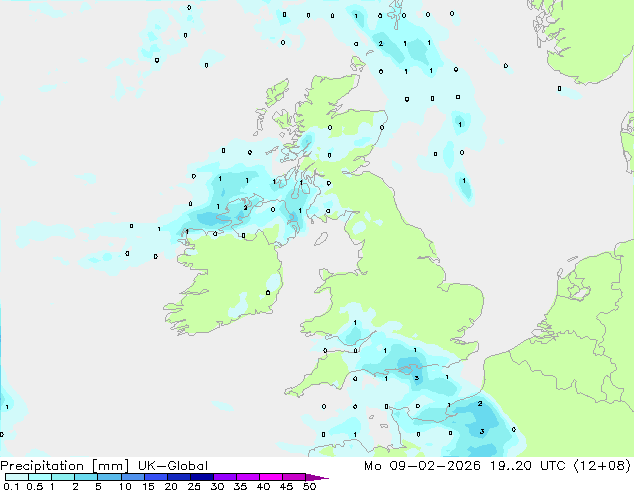Click the legend label '50'
Image resolution: width=634 pixels, height=490 pixels.
(309, 486)
